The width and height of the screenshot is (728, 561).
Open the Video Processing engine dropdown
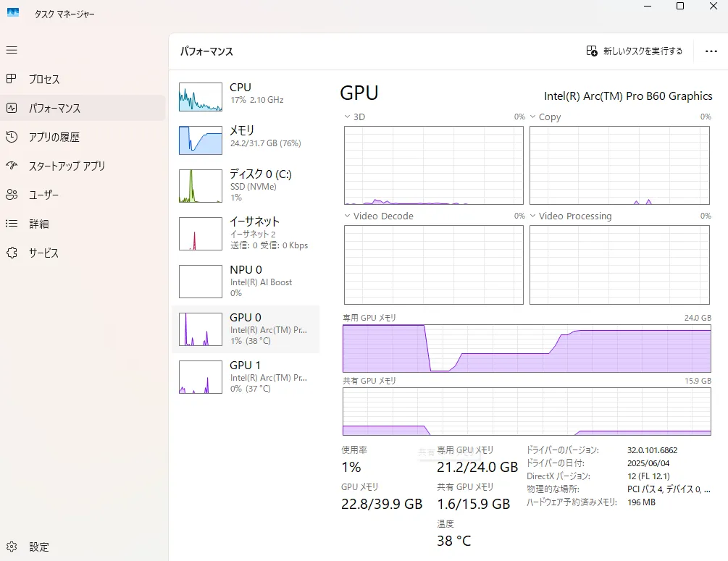[533, 216]
